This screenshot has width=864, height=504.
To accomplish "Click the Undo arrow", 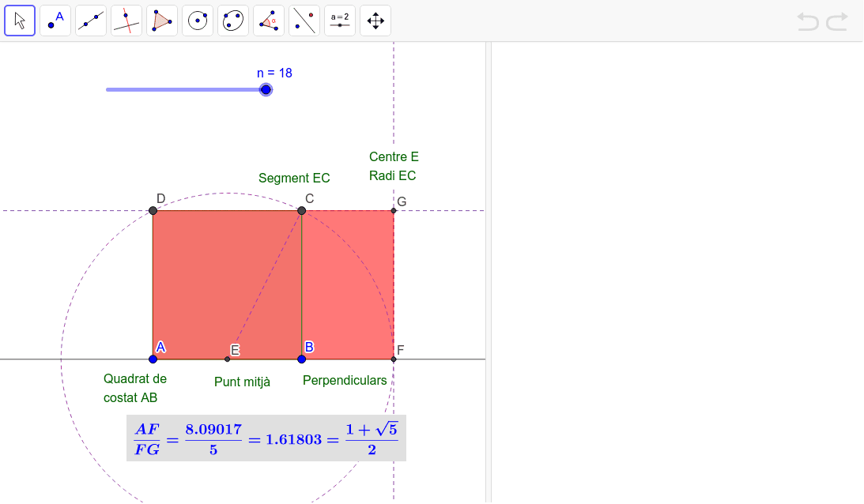I will [x=808, y=22].
